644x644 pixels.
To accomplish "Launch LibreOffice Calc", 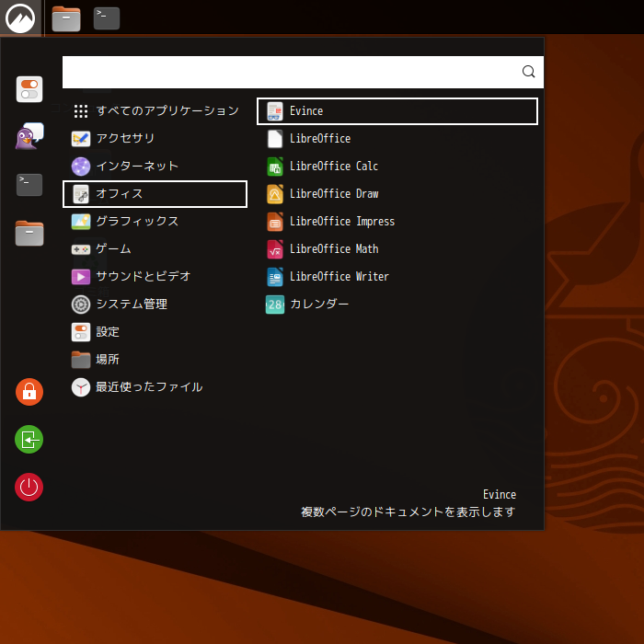I will click(397, 167).
